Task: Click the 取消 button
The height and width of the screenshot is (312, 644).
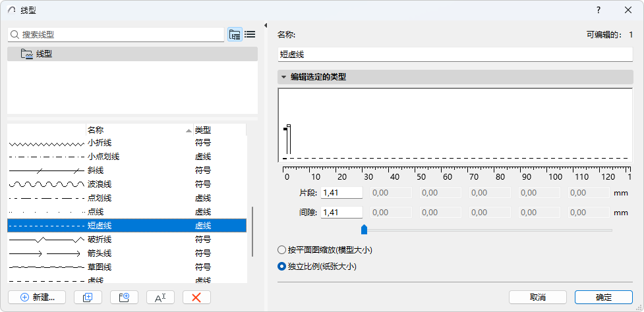Action: tap(538, 298)
